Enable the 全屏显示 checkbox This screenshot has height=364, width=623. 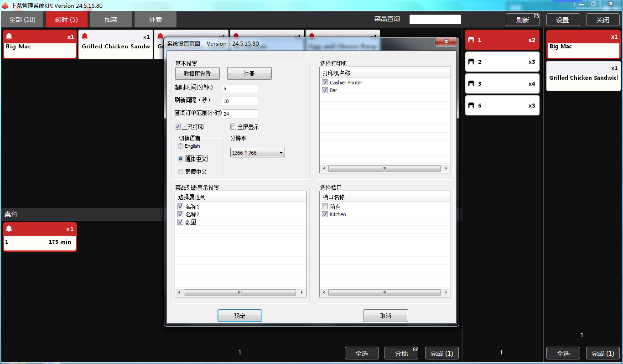pos(234,127)
